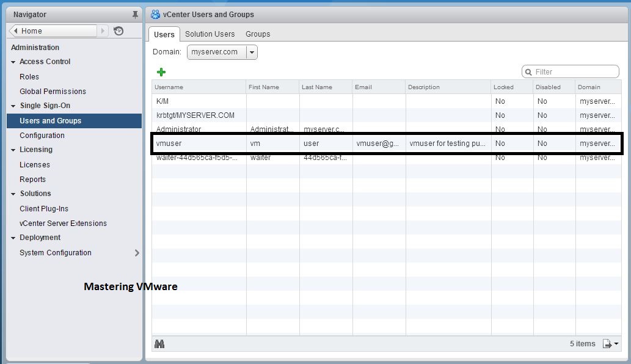Viewport: 631px width, 364px height.
Task: Collapse the Solutions section
Action: pos(13,194)
